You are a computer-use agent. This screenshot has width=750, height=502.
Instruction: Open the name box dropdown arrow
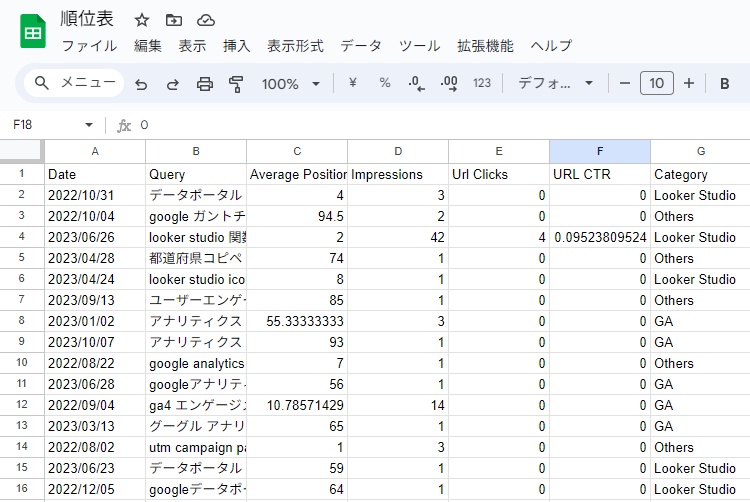(88, 125)
